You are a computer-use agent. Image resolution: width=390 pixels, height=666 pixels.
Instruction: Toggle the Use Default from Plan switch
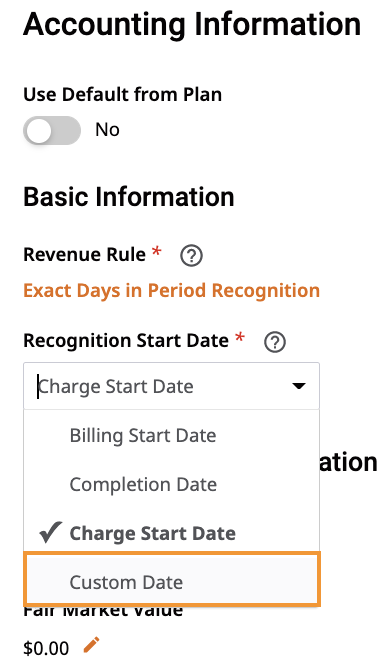tap(52, 130)
